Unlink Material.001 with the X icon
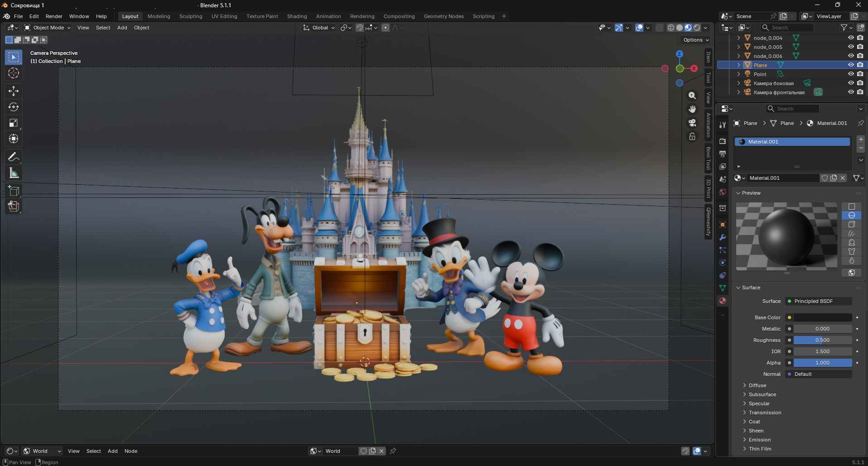 (x=843, y=178)
